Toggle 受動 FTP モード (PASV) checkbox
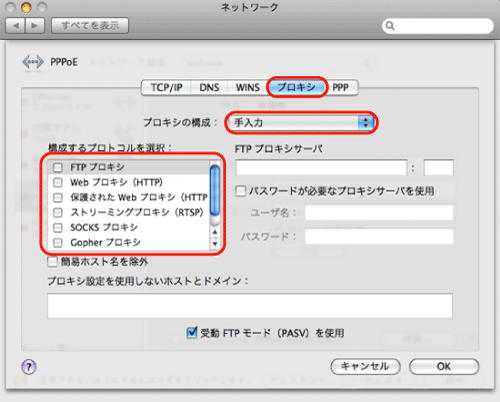The width and height of the screenshot is (500, 402). pos(192,332)
